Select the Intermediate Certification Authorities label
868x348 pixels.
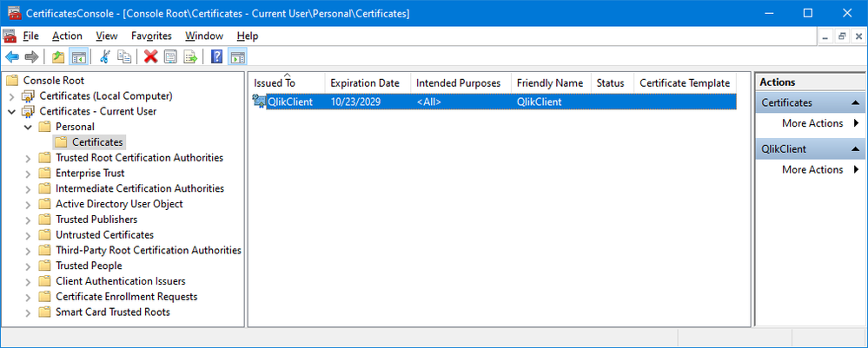[x=140, y=188]
